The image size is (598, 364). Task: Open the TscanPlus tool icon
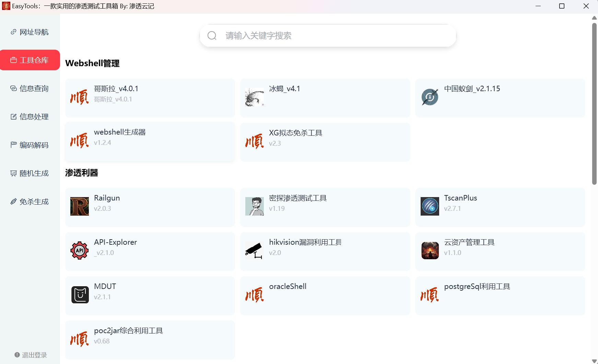coord(430,206)
